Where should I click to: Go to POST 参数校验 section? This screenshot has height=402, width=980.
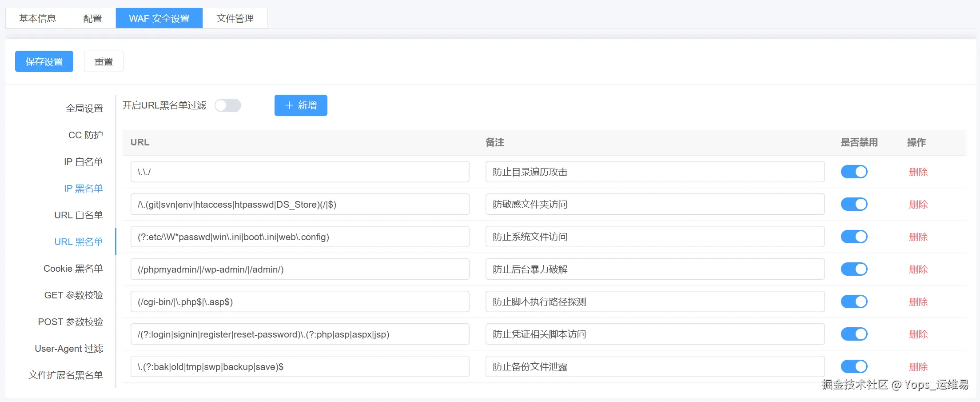[x=71, y=322]
